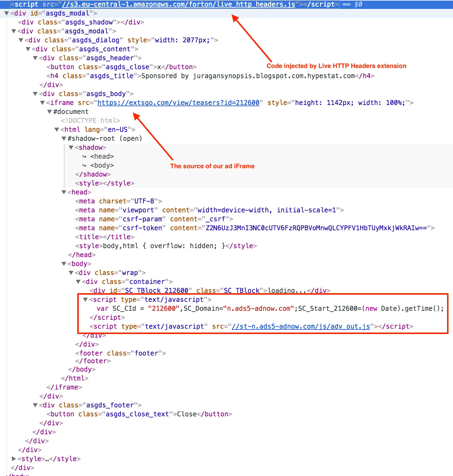Select the meta csrf-token row
This screenshot has width=453, height=476.
click(x=255, y=228)
